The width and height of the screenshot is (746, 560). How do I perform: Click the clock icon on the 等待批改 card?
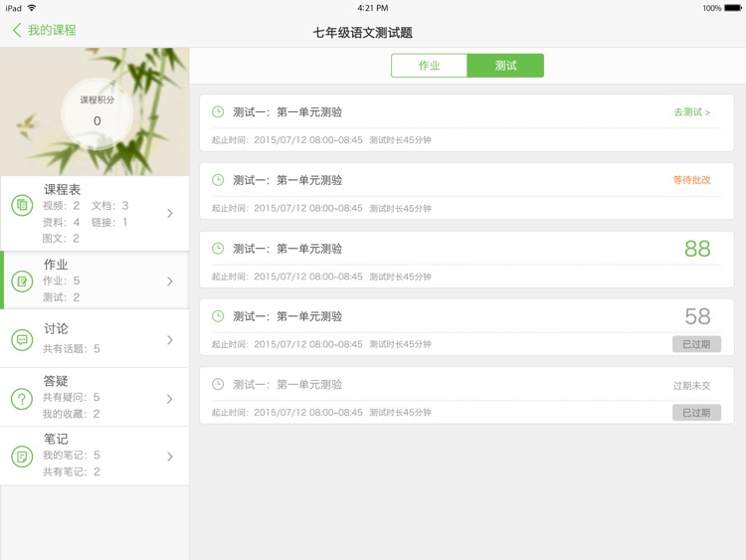(218, 180)
